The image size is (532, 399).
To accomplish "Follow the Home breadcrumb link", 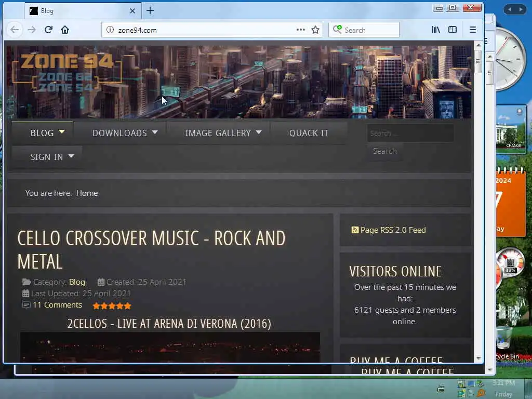I will [87, 193].
